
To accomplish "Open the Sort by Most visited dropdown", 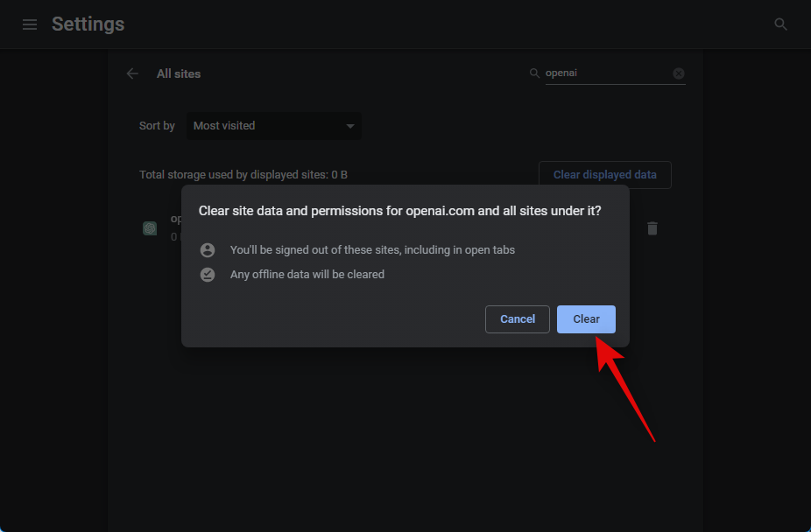I will point(273,126).
